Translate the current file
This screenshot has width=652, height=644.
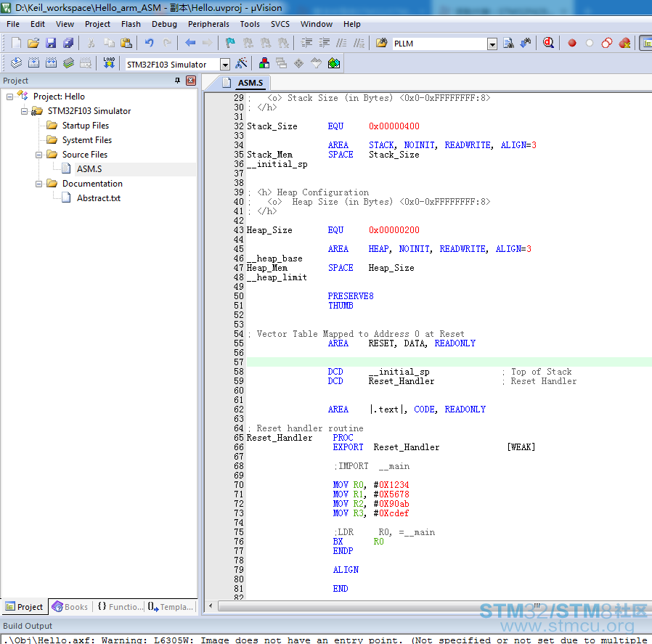[x=16, y=64]
